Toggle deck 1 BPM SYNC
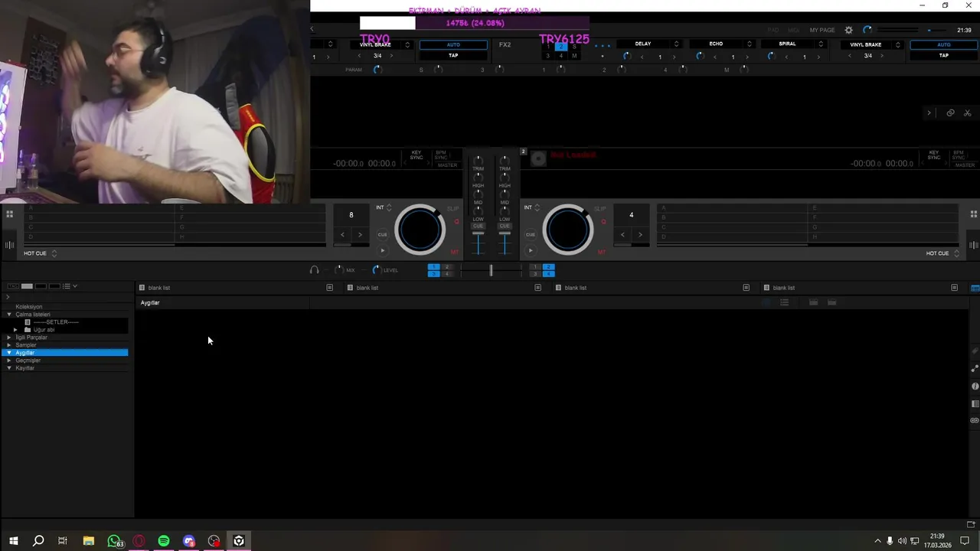980x551 pixels. [441, 155]
